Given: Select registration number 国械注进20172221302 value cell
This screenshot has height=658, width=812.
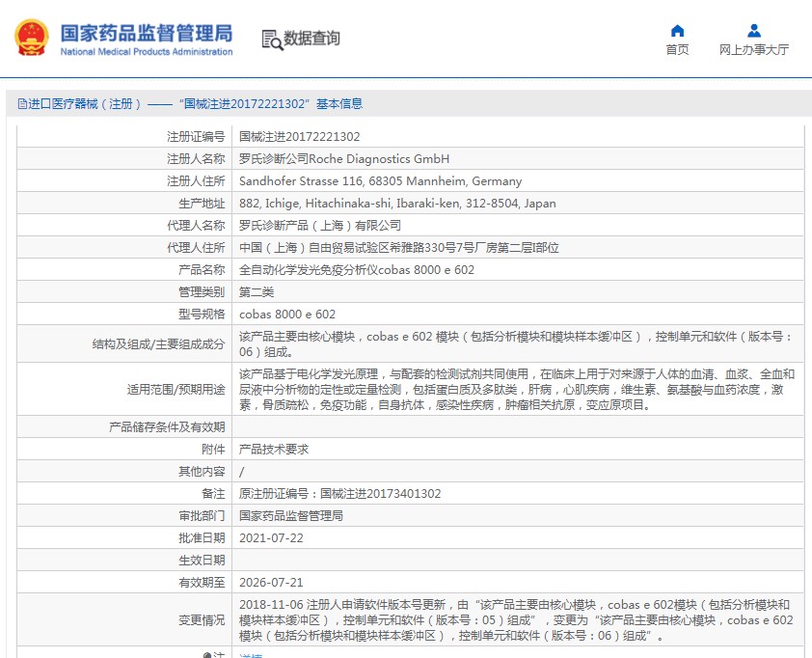Looking at the screenshot, I should click(x=299, y=137).
